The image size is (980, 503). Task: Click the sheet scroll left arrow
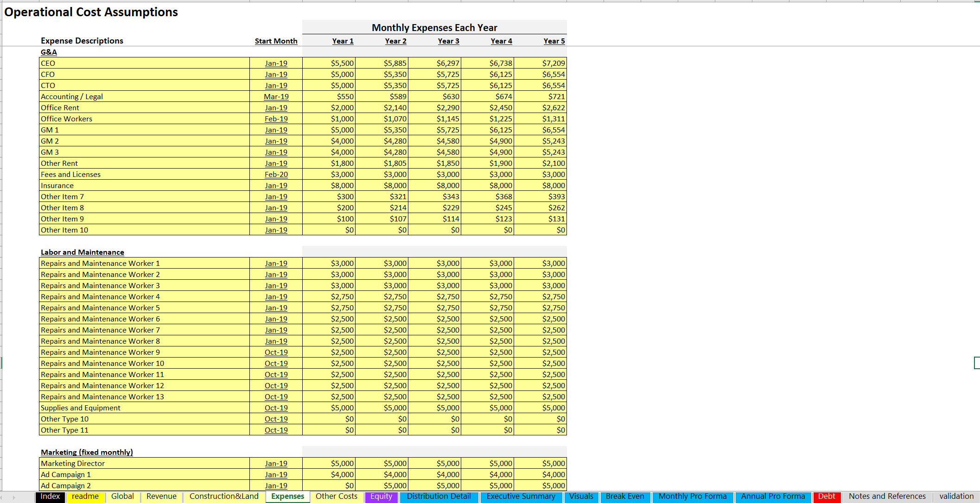click(x=2, y=497)
